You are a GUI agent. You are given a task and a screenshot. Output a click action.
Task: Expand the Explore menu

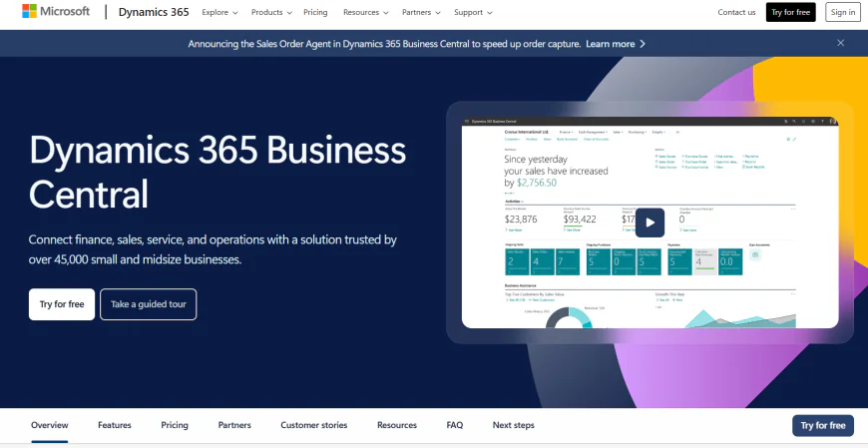coord(219,12)
